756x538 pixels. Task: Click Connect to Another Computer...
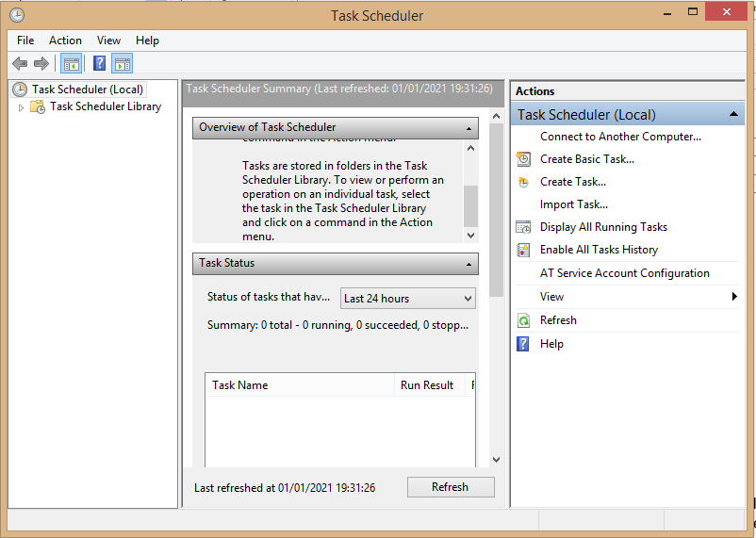click(x=620, y=137)
